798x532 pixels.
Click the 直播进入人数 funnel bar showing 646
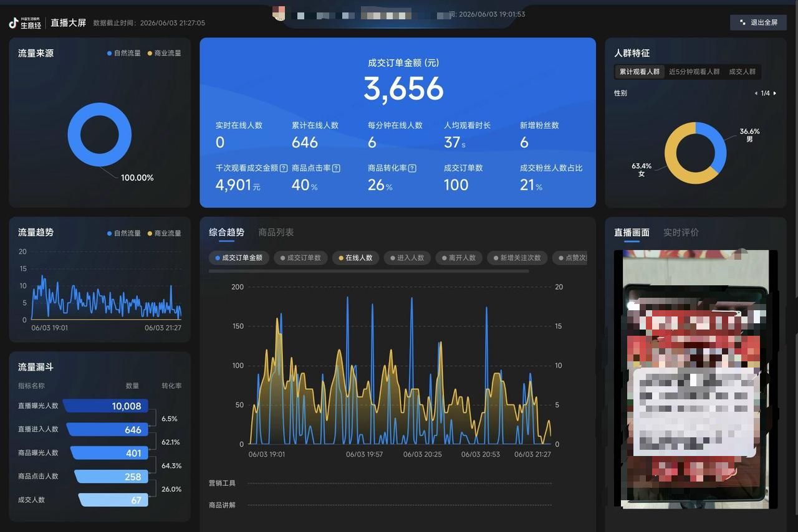107,430
